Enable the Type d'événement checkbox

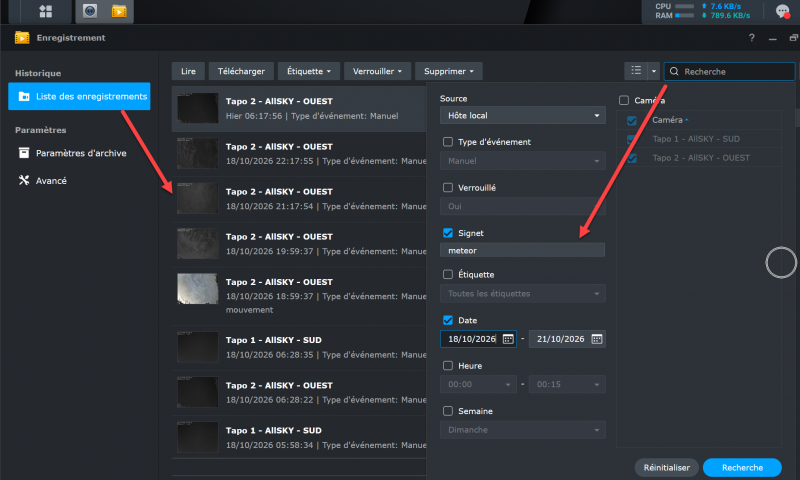click(448, 142)
